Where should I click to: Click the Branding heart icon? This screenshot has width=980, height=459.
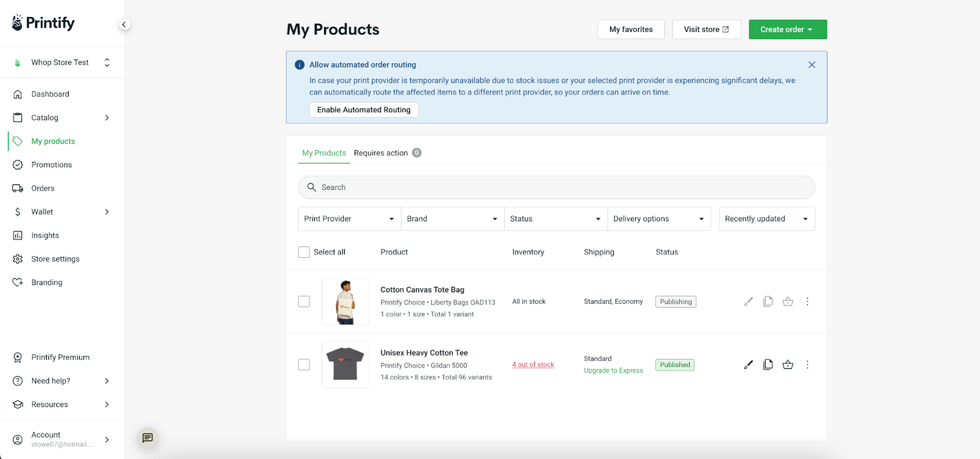[x=18, y=283]
